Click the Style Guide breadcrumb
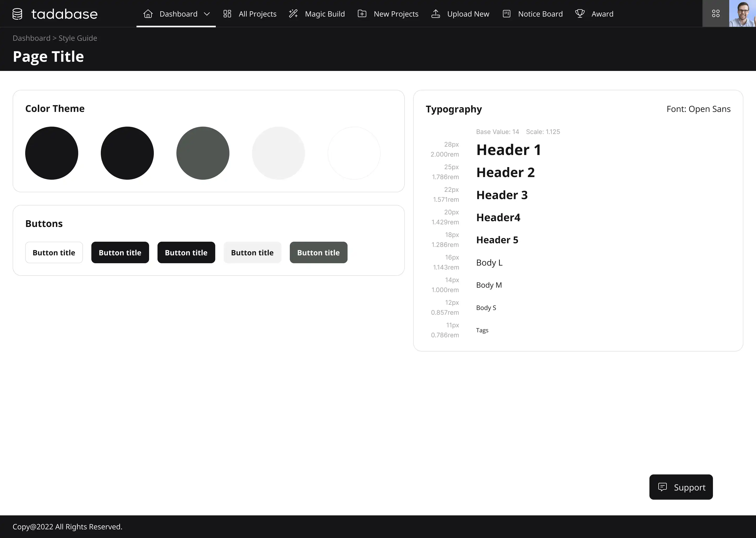This screenshot has width=756, height=538. click(78, 38)
